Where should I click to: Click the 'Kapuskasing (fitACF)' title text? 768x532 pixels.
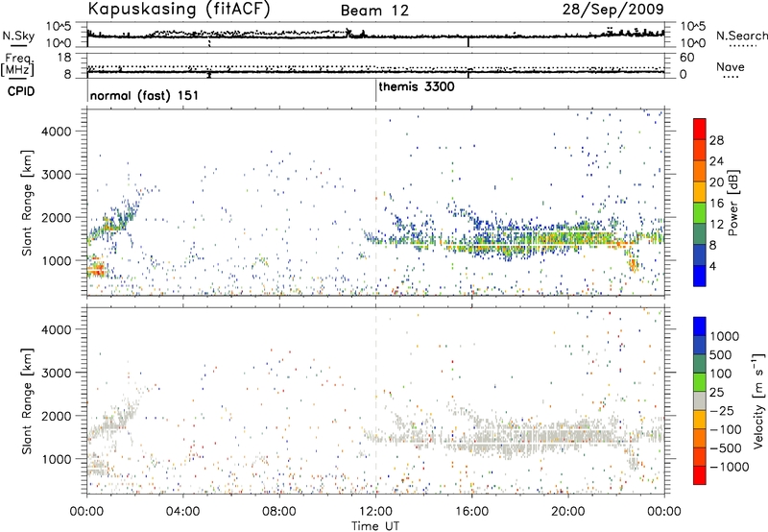click(x=179, y=9)
